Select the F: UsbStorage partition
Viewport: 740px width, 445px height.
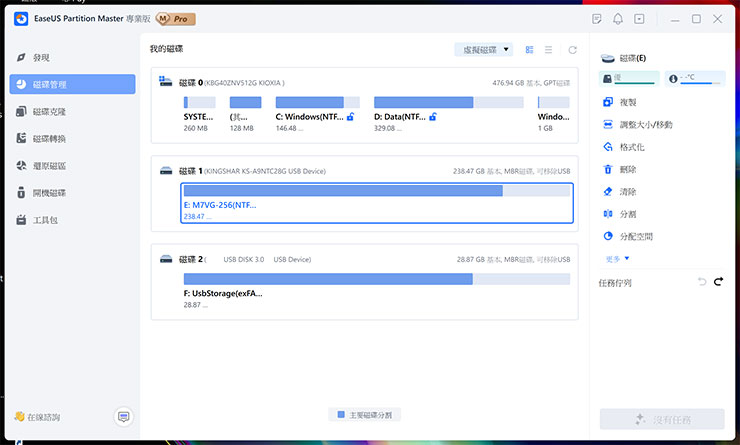377,291
